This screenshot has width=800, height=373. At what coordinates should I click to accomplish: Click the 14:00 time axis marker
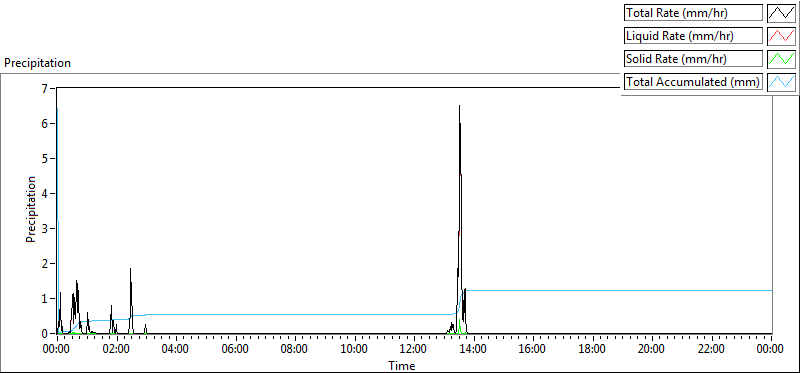tap(473, 350)
